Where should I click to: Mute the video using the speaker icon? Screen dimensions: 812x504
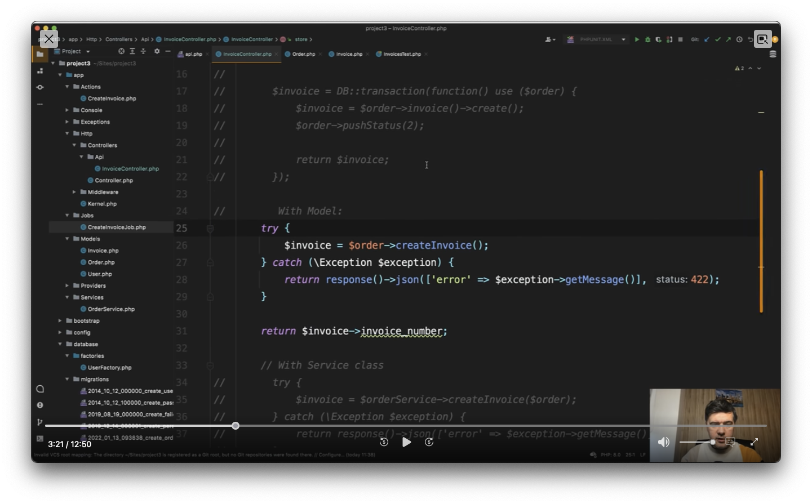point(664,442)
